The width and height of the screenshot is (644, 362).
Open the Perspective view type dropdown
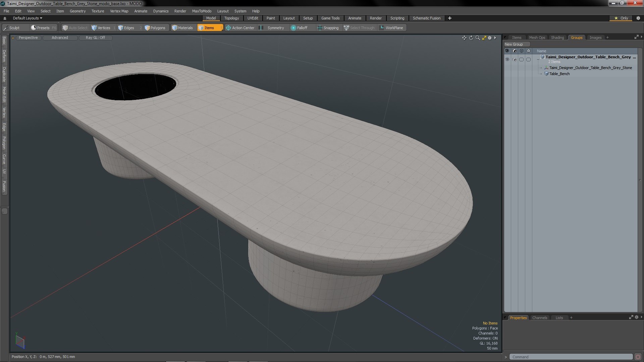point(28,38)
